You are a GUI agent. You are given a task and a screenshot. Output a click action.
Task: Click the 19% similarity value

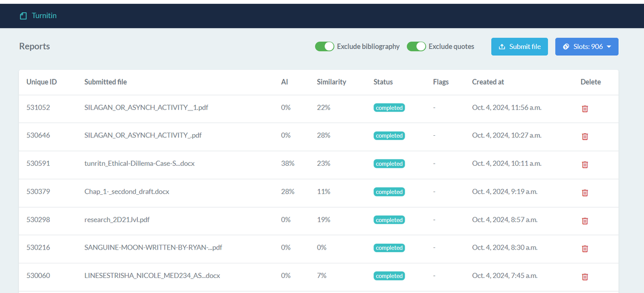point(324,219)
